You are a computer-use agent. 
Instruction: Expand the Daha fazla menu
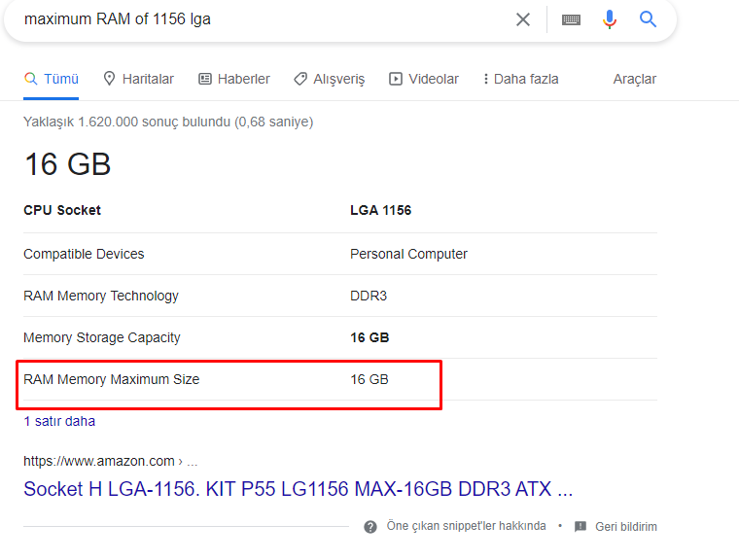pyautogui.click(x=521, y=79)
